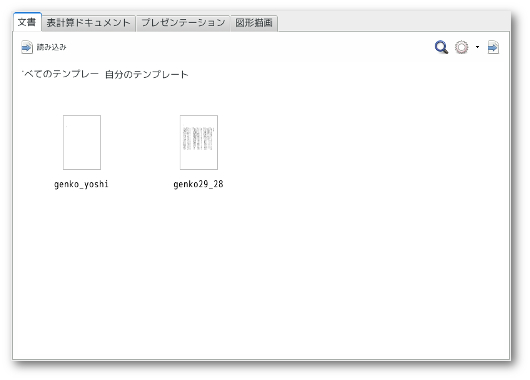Select the genko29_28 template thumbnail
This screenshot has width=530, height=380.
coord(199,142)
